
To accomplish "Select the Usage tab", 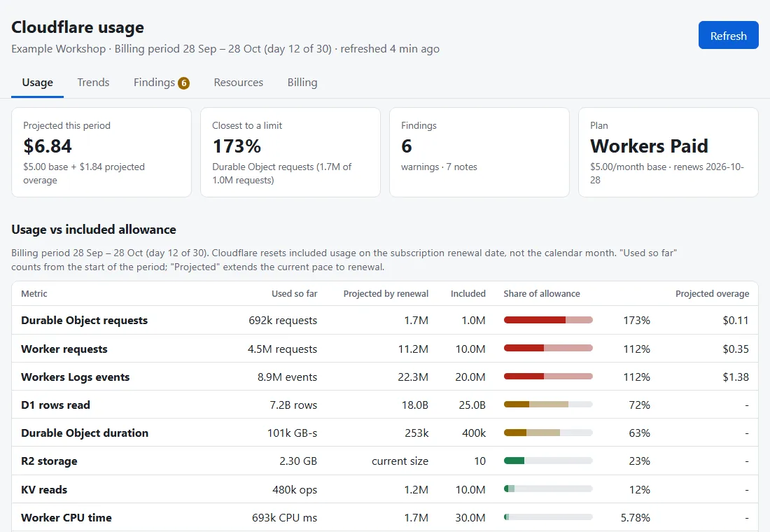I will pyautogui.click(x=37, y=83).
